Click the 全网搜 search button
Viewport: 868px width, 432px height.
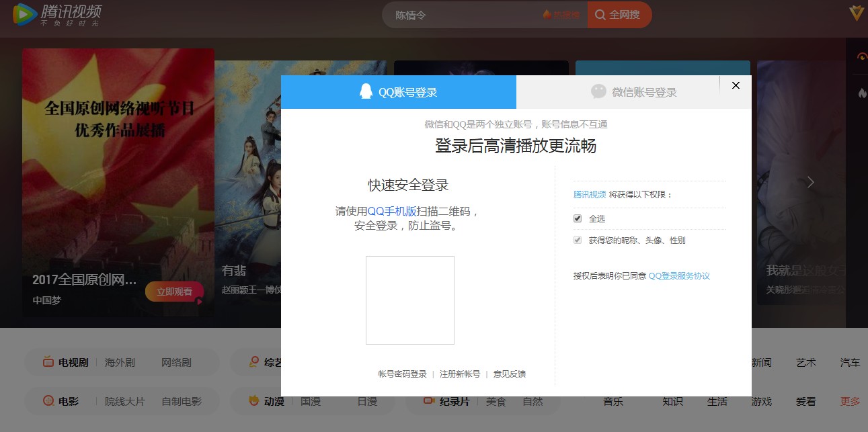pos(619,15)
